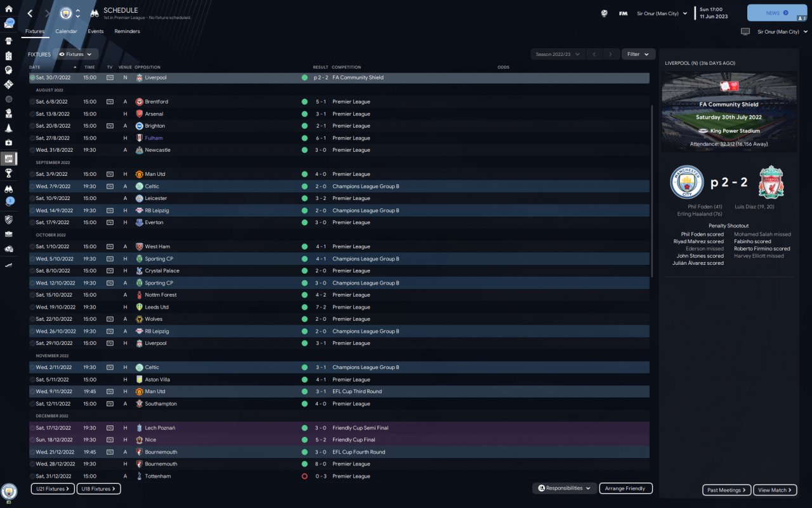Toggle the check circle on Leicester fixture row
The height and width of the screenshot is (508, 812).
pyautogui.click(x=32, y=198)
